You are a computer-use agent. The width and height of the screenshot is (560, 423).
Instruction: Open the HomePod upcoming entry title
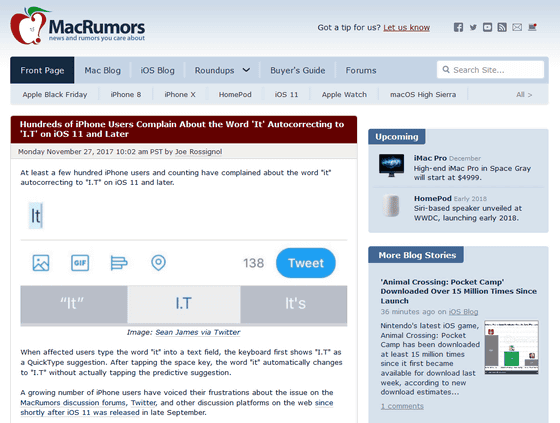click(x=432, y=198)
